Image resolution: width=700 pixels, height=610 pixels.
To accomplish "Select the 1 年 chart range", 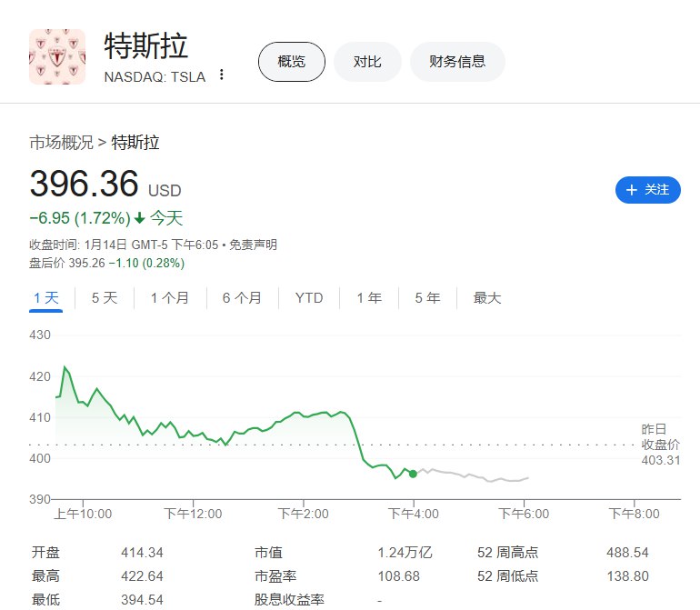I will pyautogui.click(x=369, y=298).
